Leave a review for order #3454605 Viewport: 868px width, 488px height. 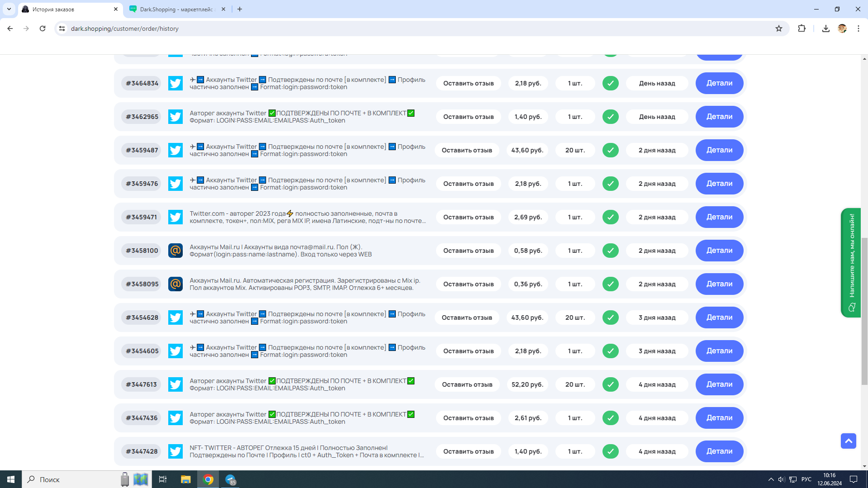click(468, 351)
